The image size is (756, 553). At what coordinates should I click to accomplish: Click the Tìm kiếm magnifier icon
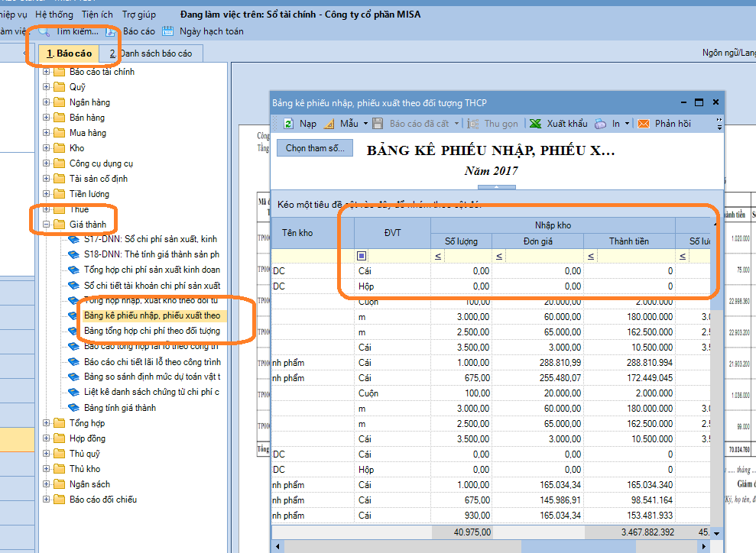pos(44,31)
